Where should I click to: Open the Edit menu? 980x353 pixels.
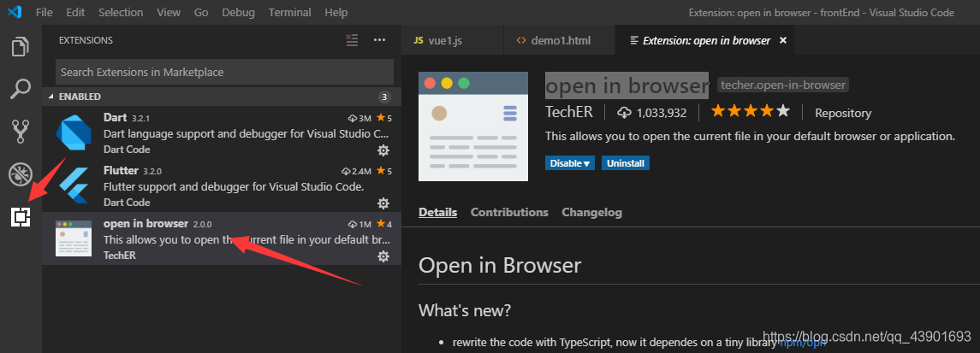[x=75, y=12]
